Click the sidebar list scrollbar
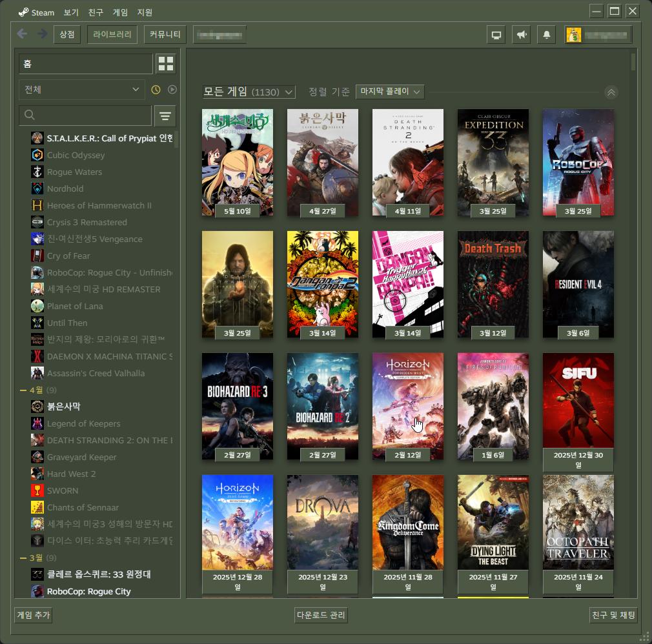Viewport: 652px width, 644px height. click(x=176, y=139)
